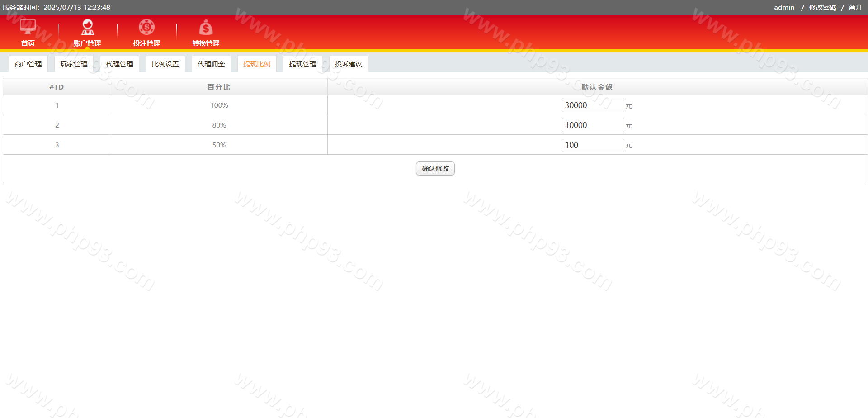Image resolution: width=868 pixels, height=418 pixels.
Task: Open 账户管理 via the user icon
Action: (87, 27)
